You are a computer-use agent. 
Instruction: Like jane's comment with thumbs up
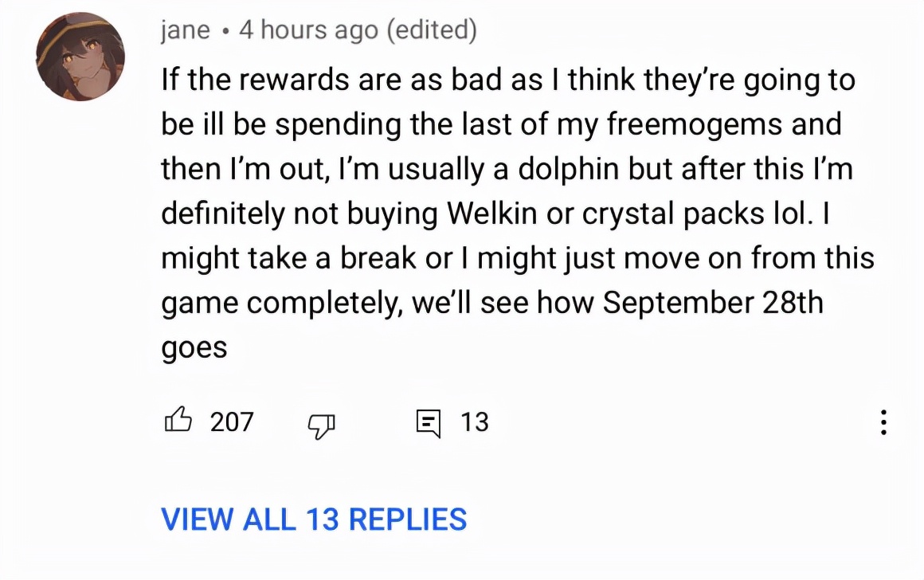coord(178,421)
